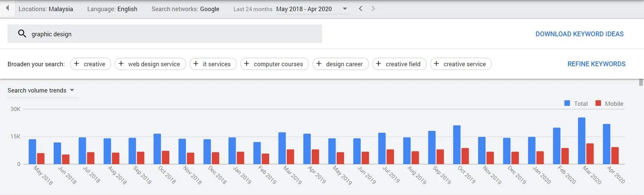Change Search networks: Google setting
Image resolution: width=644 pixels, height=195 pixels.
(185, 9)
